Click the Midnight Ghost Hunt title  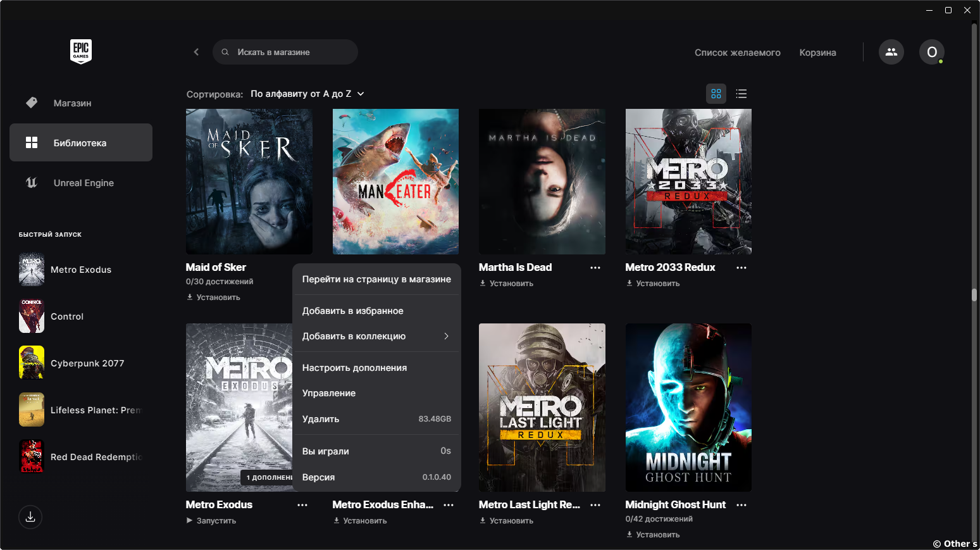click(x=676, y=505)
